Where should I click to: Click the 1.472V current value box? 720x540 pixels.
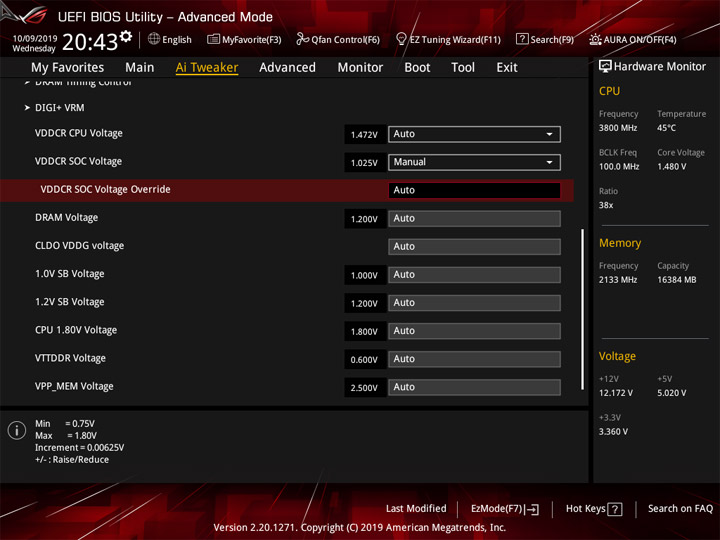tap(365, 135)
